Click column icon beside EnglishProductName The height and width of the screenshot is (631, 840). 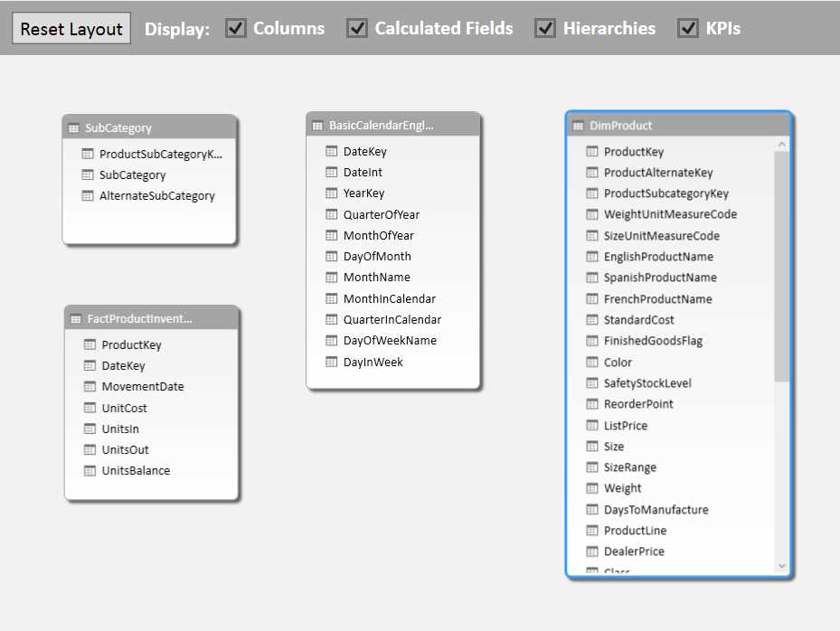tap(592, 257)
